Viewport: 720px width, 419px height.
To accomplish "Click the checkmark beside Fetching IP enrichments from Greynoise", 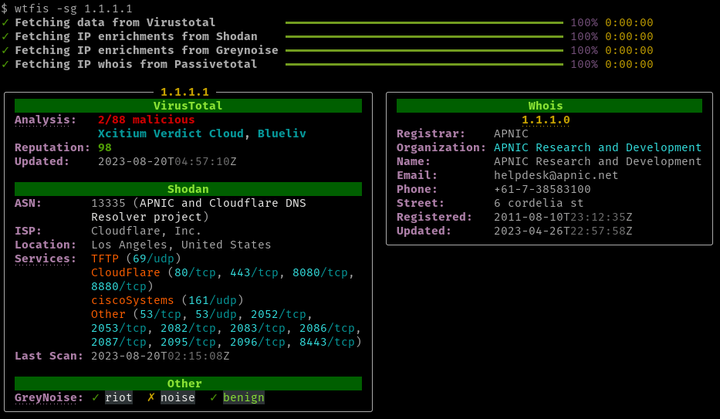I will point(5,50).
